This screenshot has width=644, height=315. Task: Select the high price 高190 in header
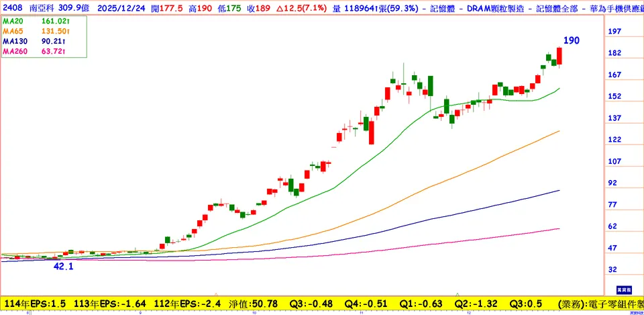(201, 7)
